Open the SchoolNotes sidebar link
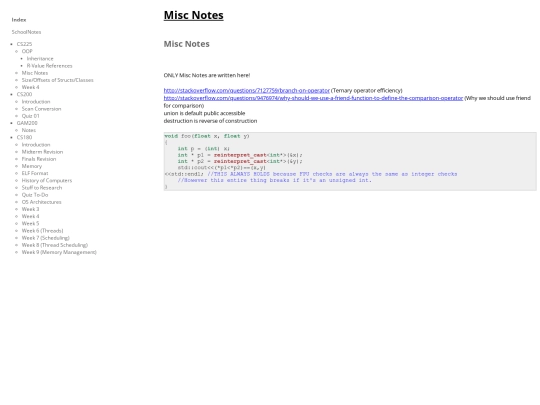540x405 pixels. 27,32
